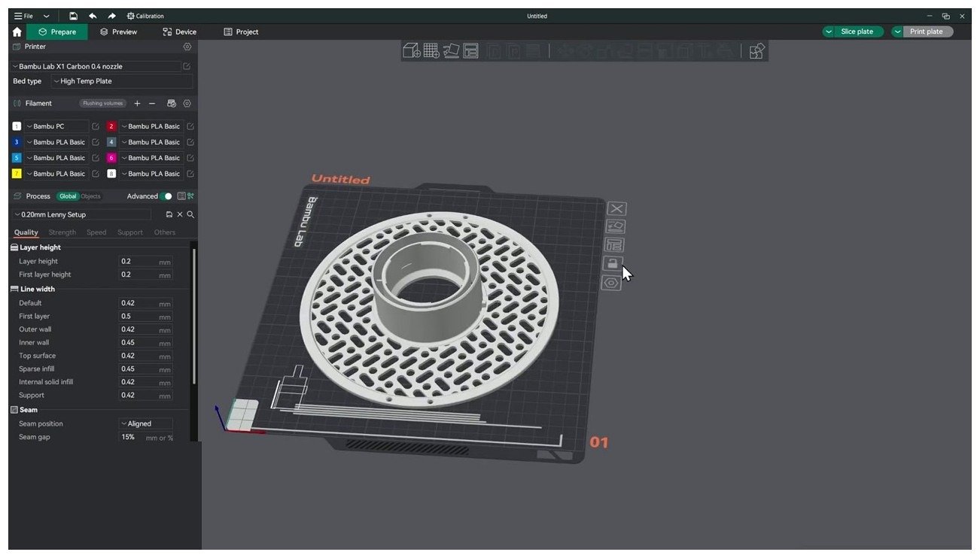Open the Print plate dropdown arrow
This screenshot has height=558, width=980.
click(x=898, y=32)
